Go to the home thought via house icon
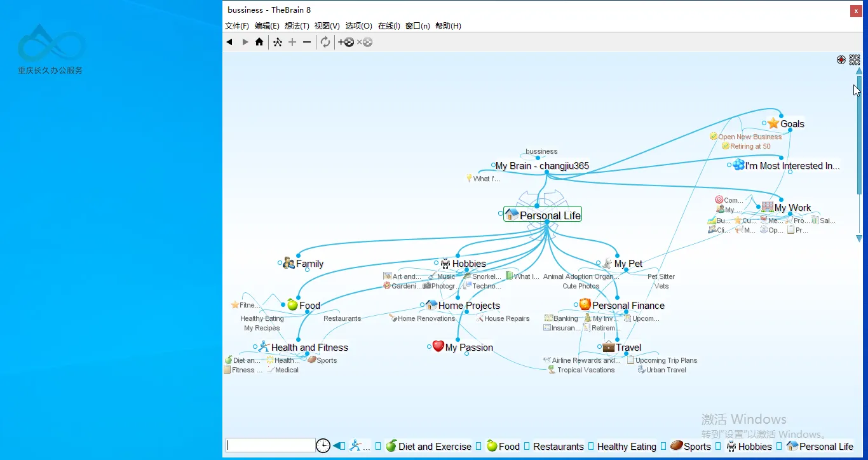868x460 pixels. coord(259,42)
